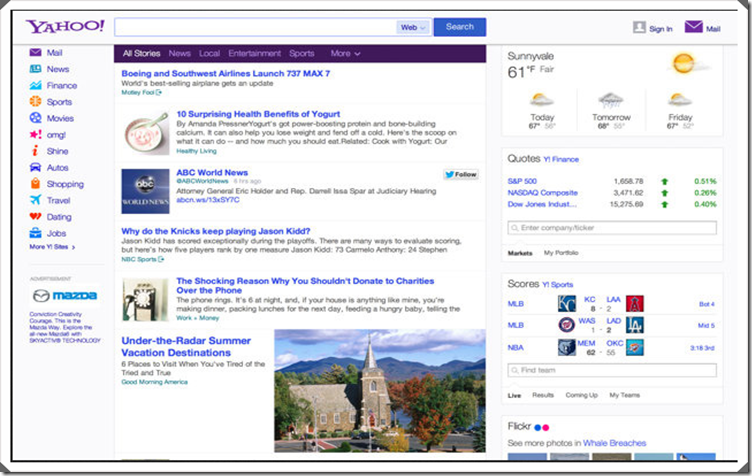Select the All Stories tab
752x476 pixels.
[x=141, y=54]
